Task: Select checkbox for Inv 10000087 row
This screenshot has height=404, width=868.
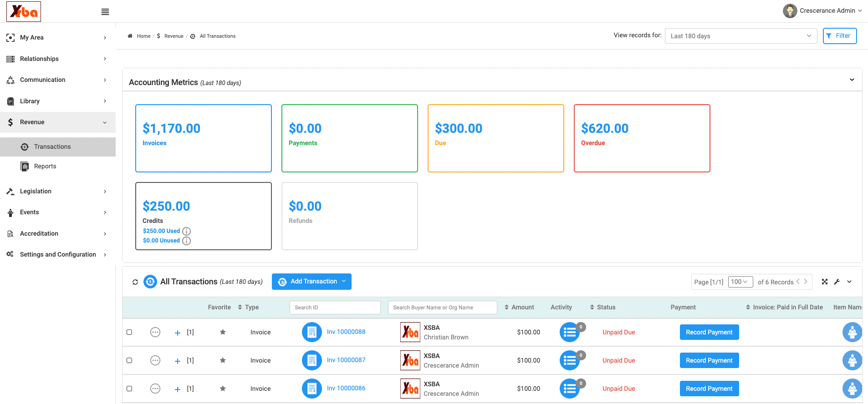Action: (129, 360)
